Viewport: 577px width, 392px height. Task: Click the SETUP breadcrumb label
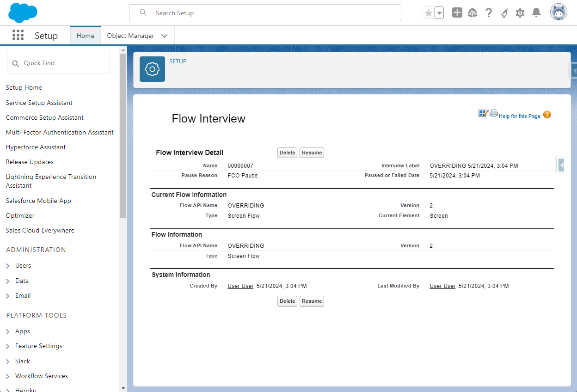[178, 61]
